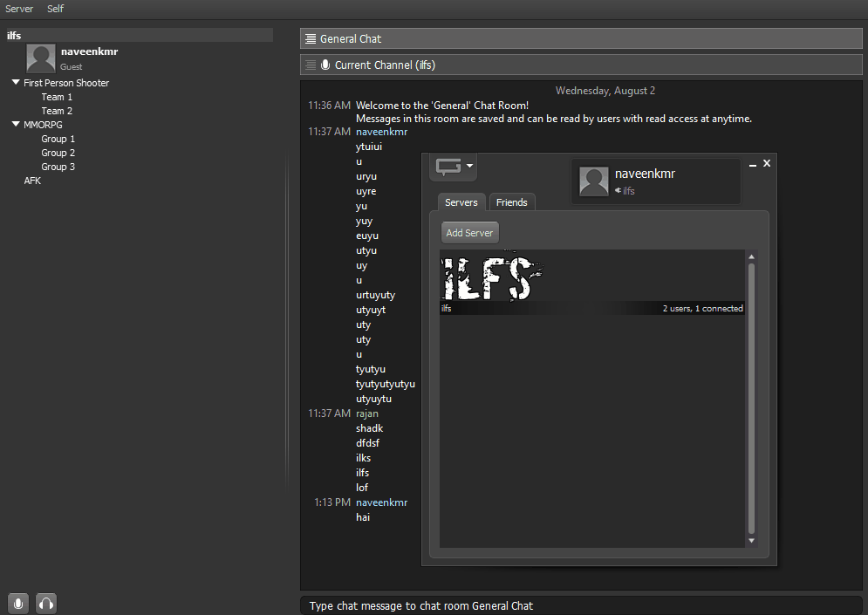
Task: Click naveenkmr avatar in popup window
Action: 594,181
